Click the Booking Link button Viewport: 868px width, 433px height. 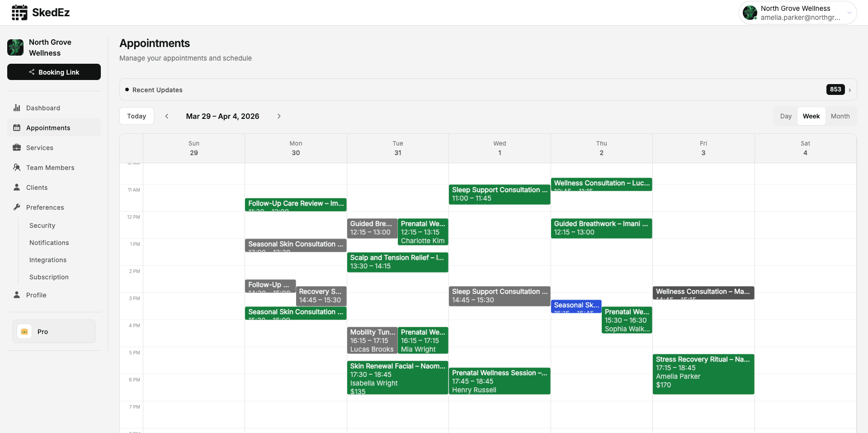[54, 72]
